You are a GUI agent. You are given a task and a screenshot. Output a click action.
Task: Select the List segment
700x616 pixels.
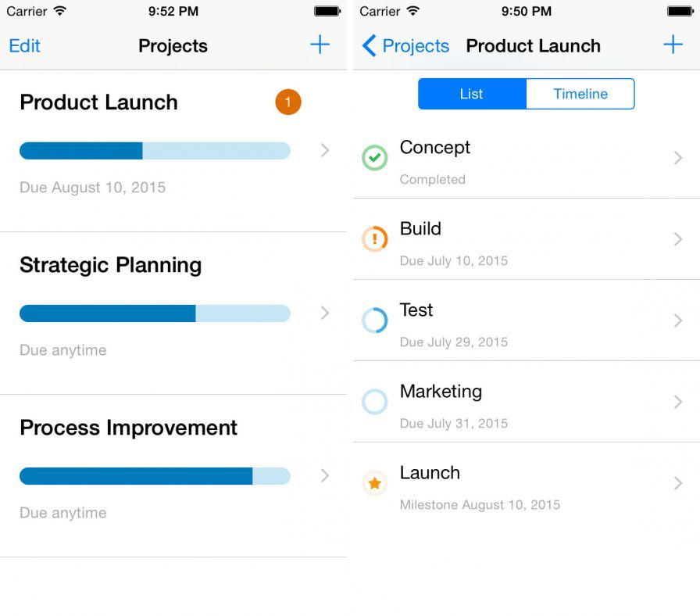[472, 94]
